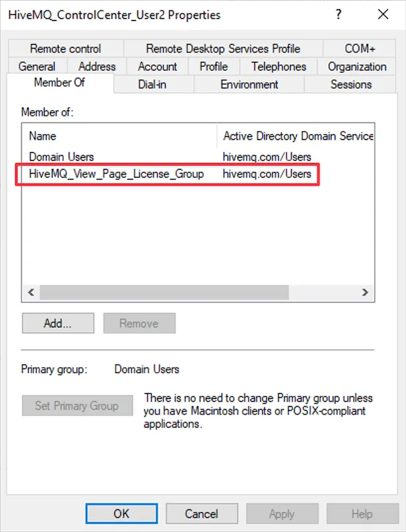
Task: Click the scrollbar right arrow
Action: (365, 292)
